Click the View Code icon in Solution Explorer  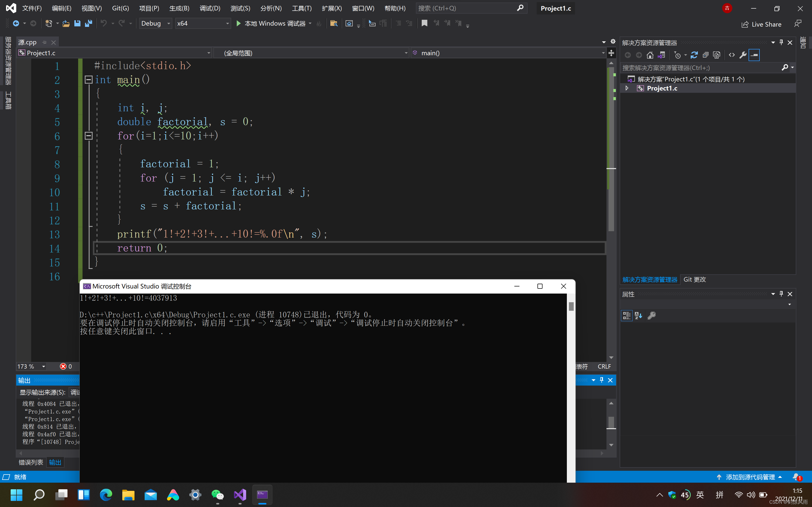[732, 55]
